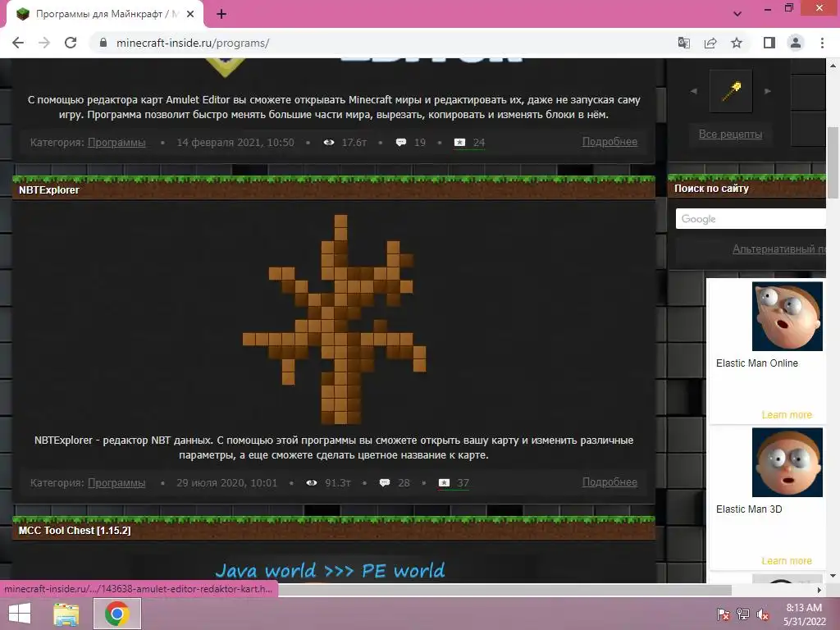The image size is (840, 630).
Task: Open the NBTExplorer post title
Action: [x=48, y=189]
